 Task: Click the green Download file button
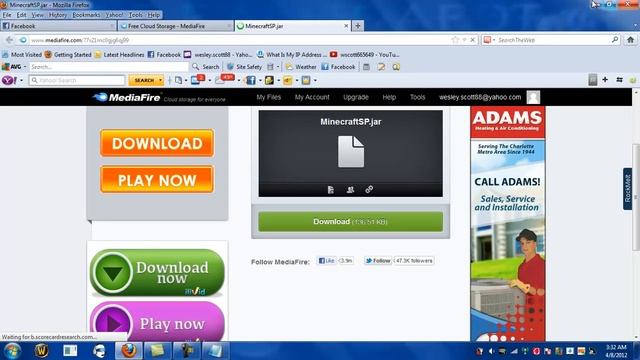(351, 222)
